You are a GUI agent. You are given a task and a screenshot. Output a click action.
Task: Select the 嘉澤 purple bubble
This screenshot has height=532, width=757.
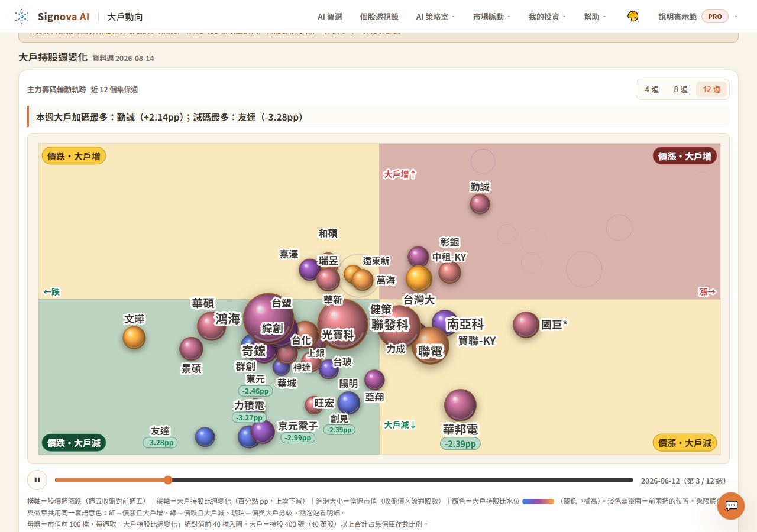click(x=309, y=269)
